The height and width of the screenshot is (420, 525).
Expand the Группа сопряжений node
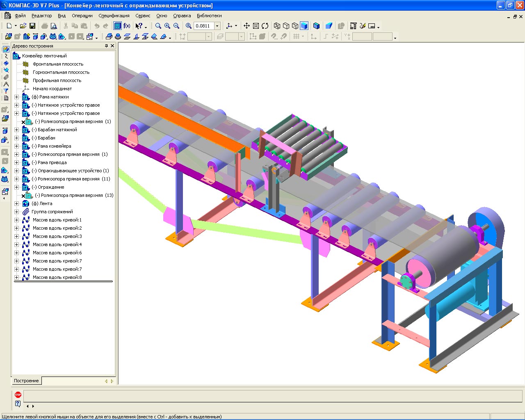pos(17,212)
